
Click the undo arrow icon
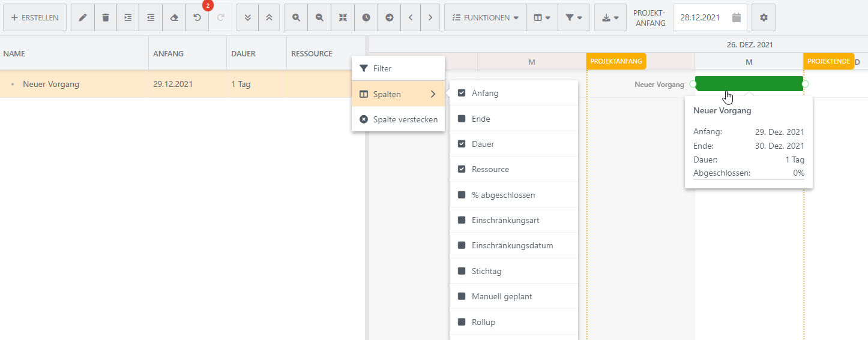coord(197,17)
